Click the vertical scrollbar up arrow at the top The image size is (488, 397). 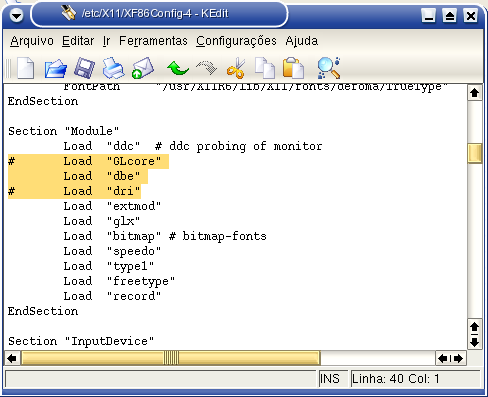tap(475, 93)
